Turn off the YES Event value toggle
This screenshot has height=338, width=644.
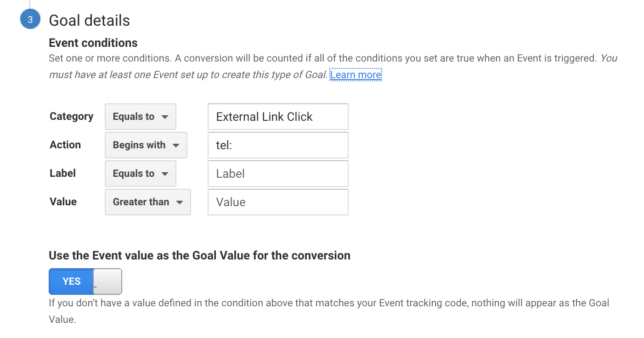(85, 282)
